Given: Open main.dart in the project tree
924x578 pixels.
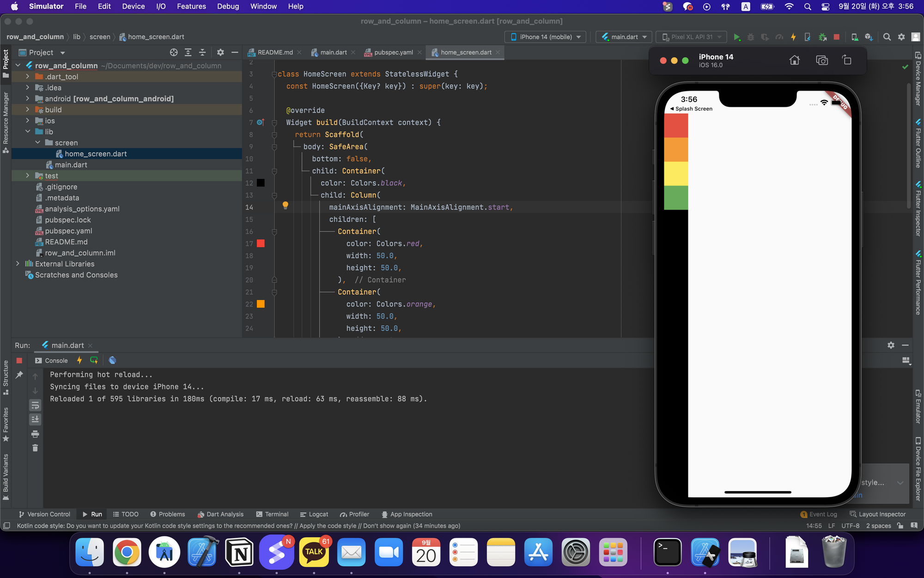Looking at the screenshot, I should point(71,165).
